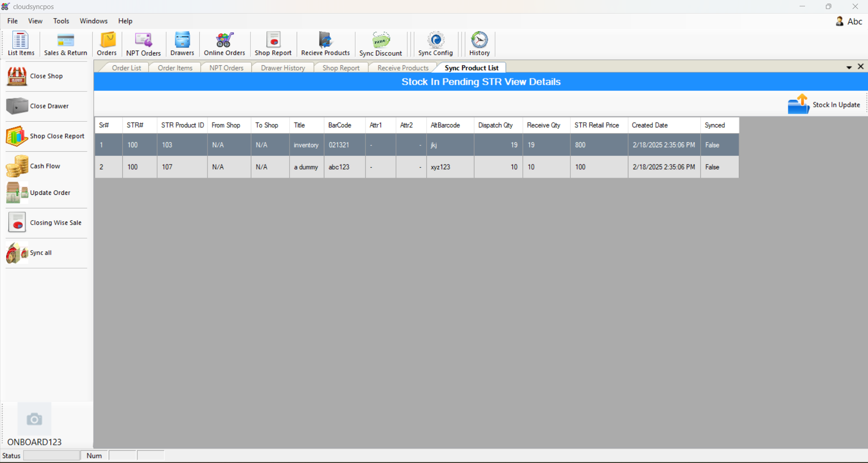Click the To Shop column header
Viewport: 868px width, 463px height.
(x=270, y=125)
